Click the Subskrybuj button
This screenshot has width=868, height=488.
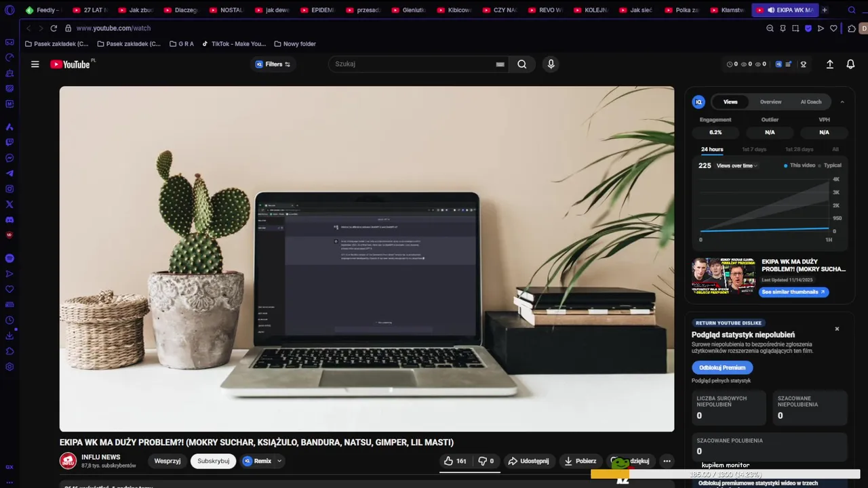coord(213,461)
